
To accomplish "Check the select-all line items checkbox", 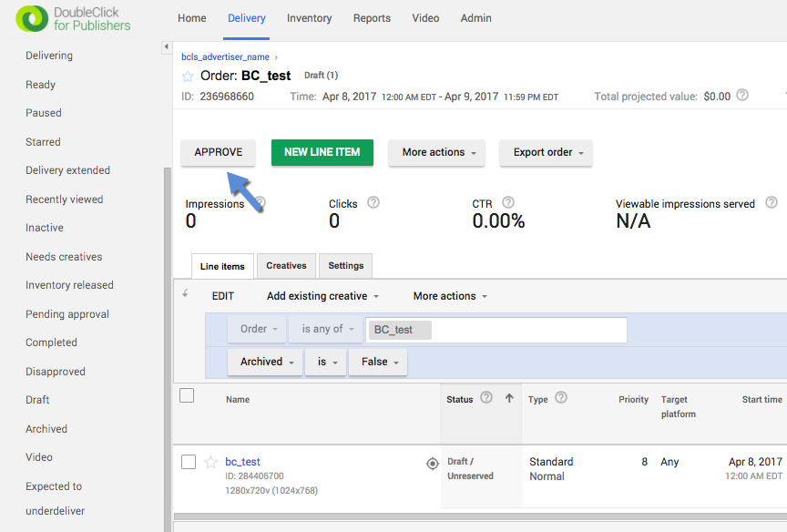I will 187,395.
